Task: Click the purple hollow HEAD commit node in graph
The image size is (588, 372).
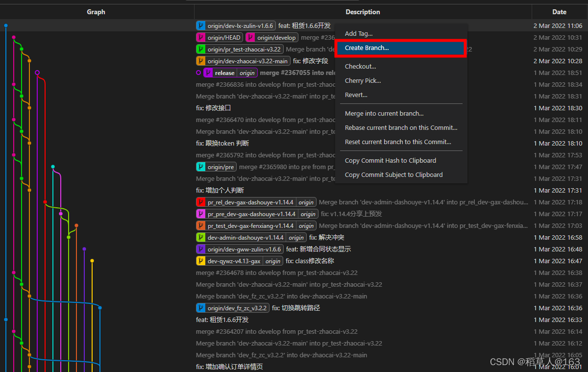Action: click(37, 73)
